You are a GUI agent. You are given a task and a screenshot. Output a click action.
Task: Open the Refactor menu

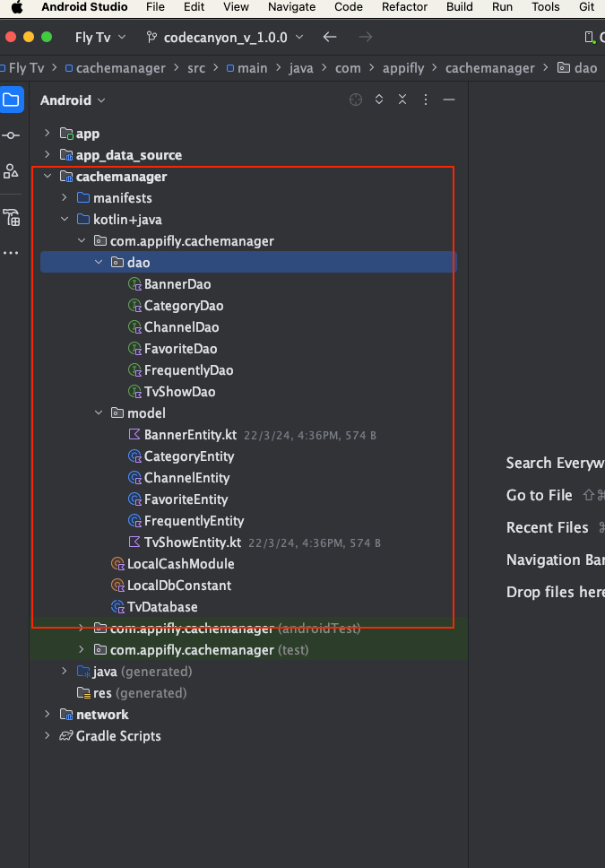[404, 6]
